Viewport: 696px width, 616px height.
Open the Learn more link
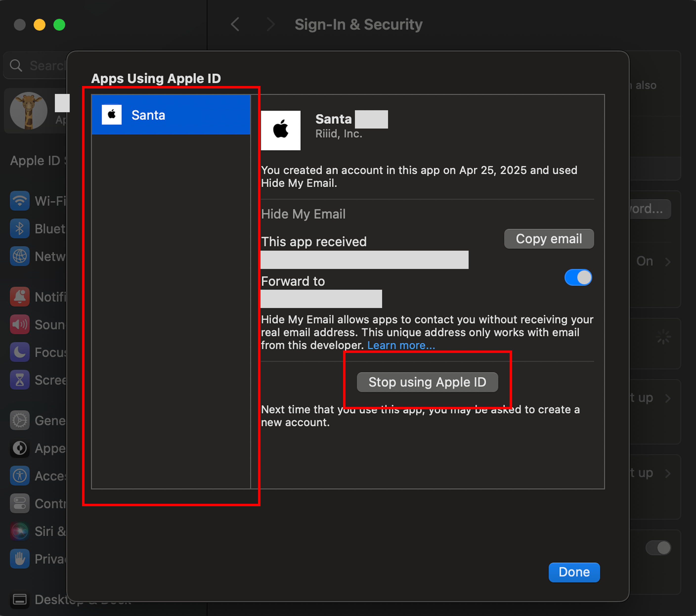coord(401,345)
